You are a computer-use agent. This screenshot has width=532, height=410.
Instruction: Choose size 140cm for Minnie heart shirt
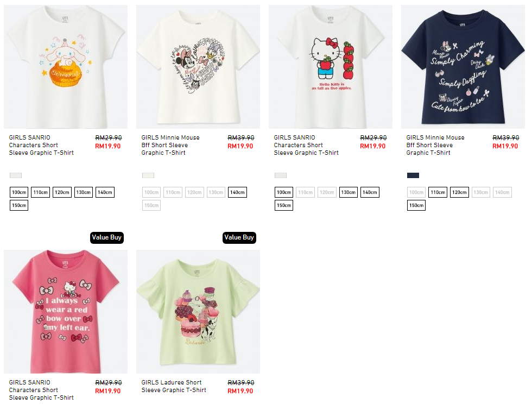[x=238, y=192]
